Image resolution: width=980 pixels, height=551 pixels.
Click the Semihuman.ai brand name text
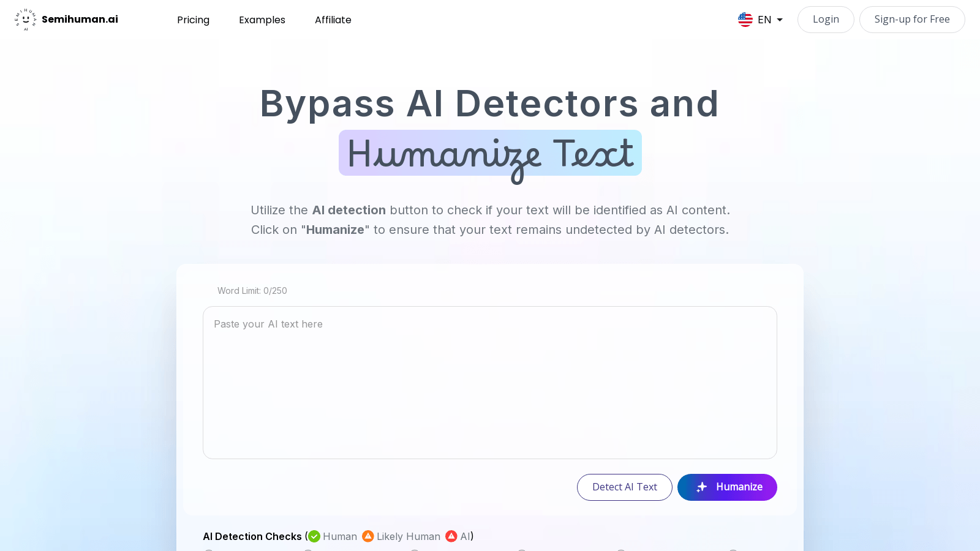coord(80,20)
